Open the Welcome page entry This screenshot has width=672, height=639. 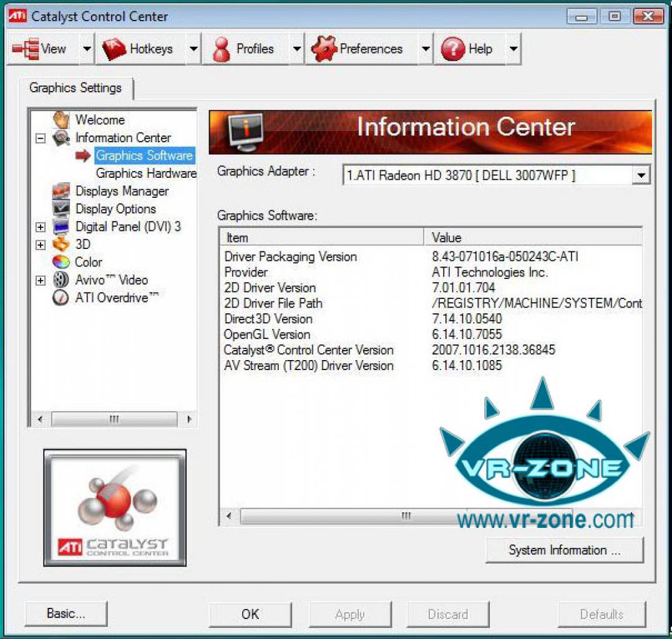(100, 120)
